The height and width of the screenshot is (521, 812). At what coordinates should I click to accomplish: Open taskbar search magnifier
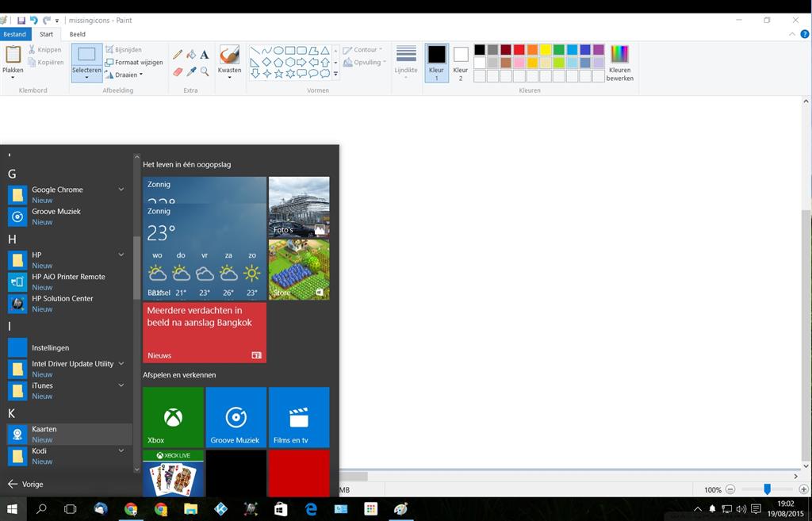[x=41, y=509]
